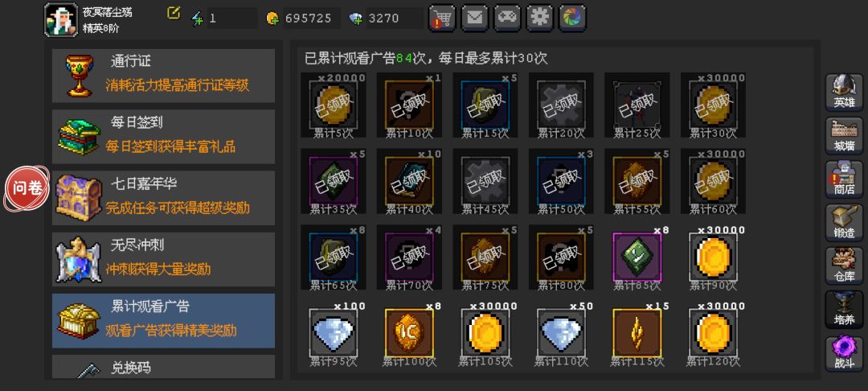The image size is (868, 391).
Task: Add gold coins with plus icon
Action: 272,19
